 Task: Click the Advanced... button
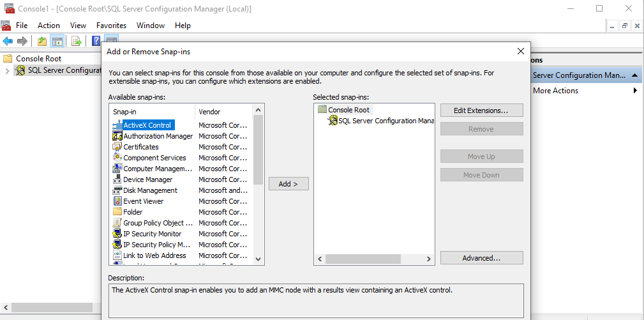(481, 258)
